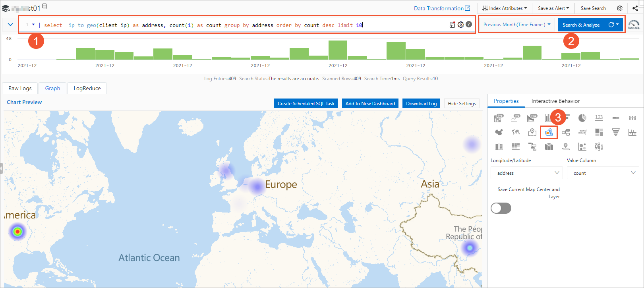Select the progress bar chart icon
The width and height of the screenshot is (644, 288).
point(616,118)
